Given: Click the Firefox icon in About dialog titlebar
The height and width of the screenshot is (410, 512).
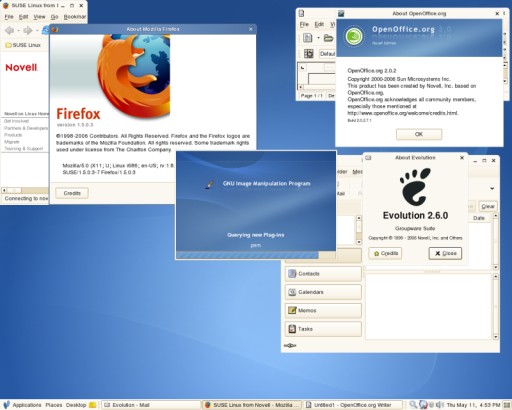Looking at the screenshot, I should [x=55, y=29].
